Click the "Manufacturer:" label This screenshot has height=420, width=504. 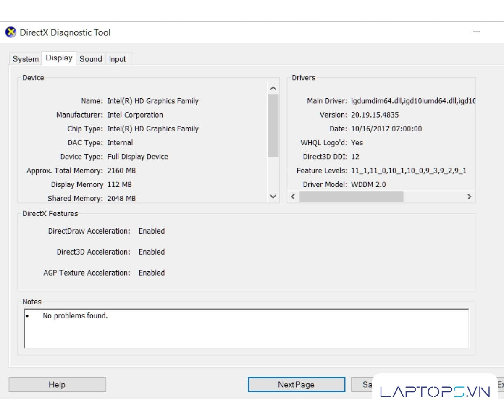tap(79, 115)
